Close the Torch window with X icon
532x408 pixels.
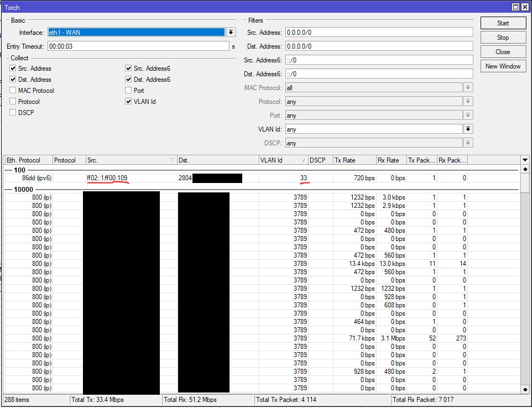(524, 7)
